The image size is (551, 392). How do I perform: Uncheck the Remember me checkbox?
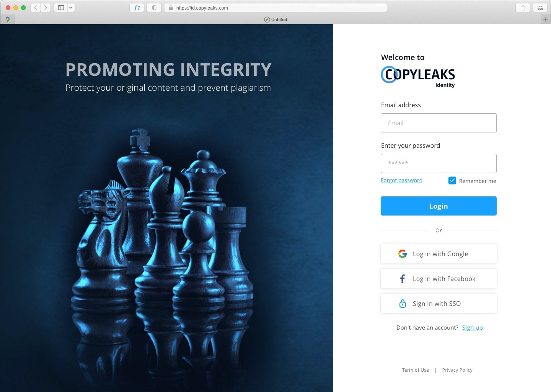[x=452, y=181]
